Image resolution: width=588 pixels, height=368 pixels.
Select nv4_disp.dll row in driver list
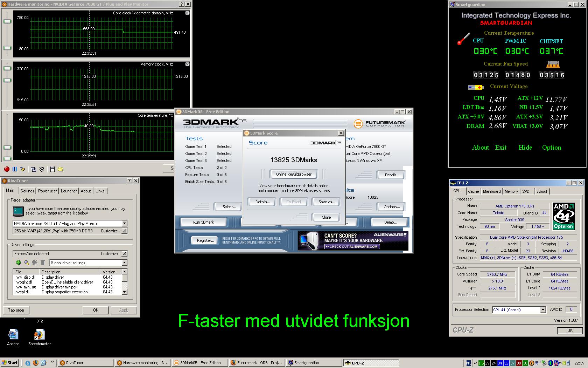(67, 277)
